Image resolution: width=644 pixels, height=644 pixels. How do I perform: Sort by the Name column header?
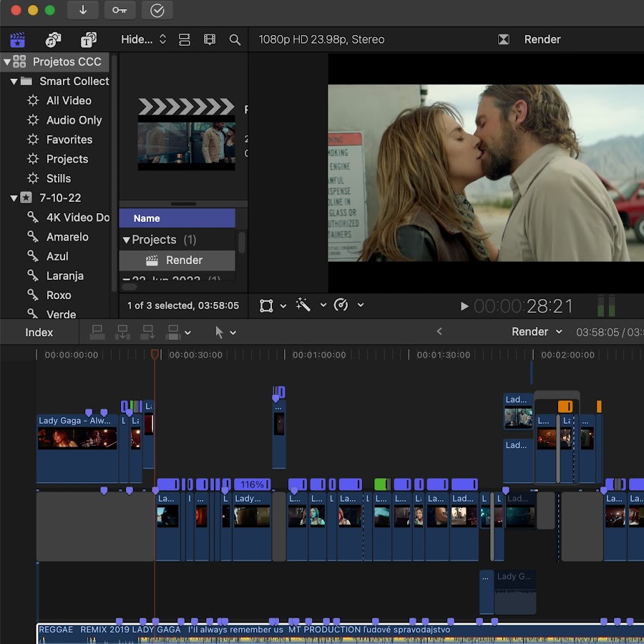(x=177, y=218)
